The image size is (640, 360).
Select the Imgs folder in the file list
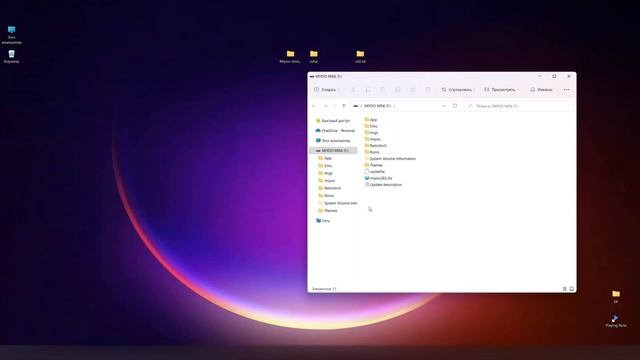tap(371, 133)
